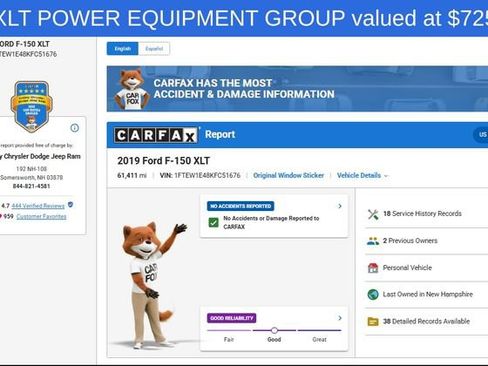Click the reliability slider handle at Good
This screenshot has width=488, height=366.
coord(274,330)
